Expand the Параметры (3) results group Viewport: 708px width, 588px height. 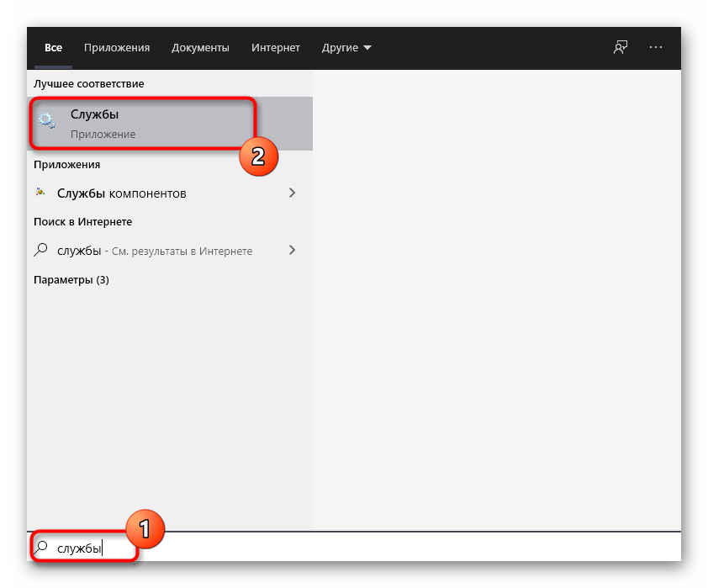[71, 279]
